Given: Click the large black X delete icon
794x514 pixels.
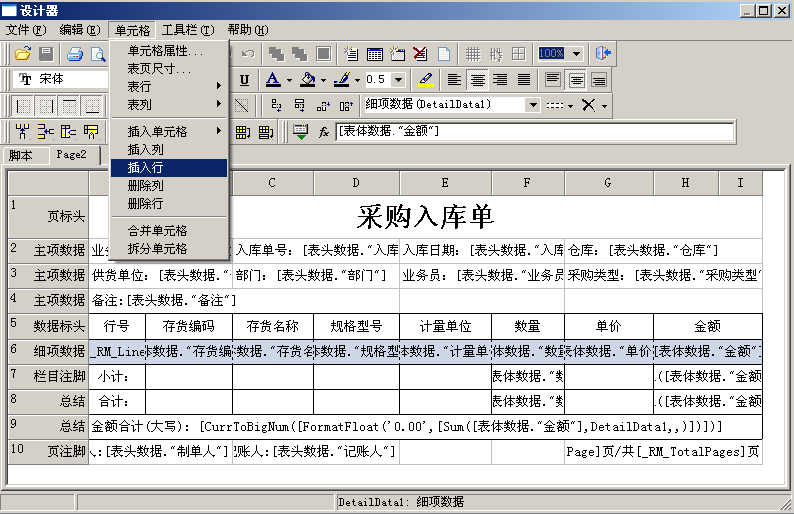Looking at the screenshot, I should [x=588, y=105].
